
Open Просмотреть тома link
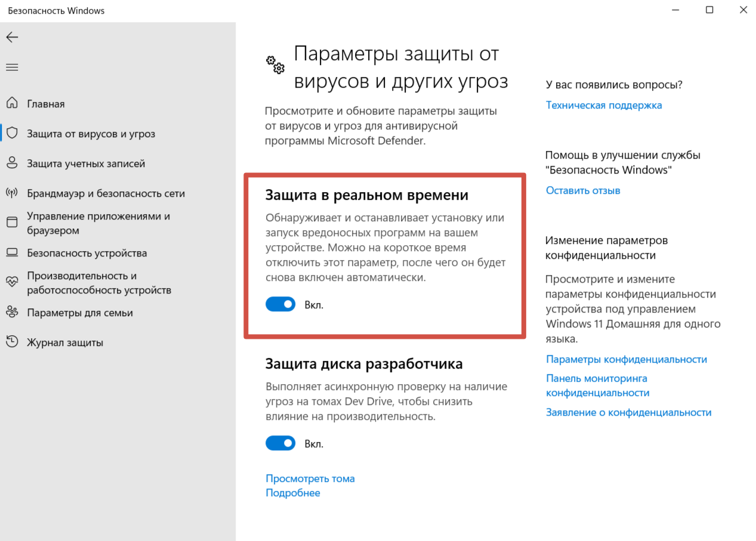(x=310, y=478)
